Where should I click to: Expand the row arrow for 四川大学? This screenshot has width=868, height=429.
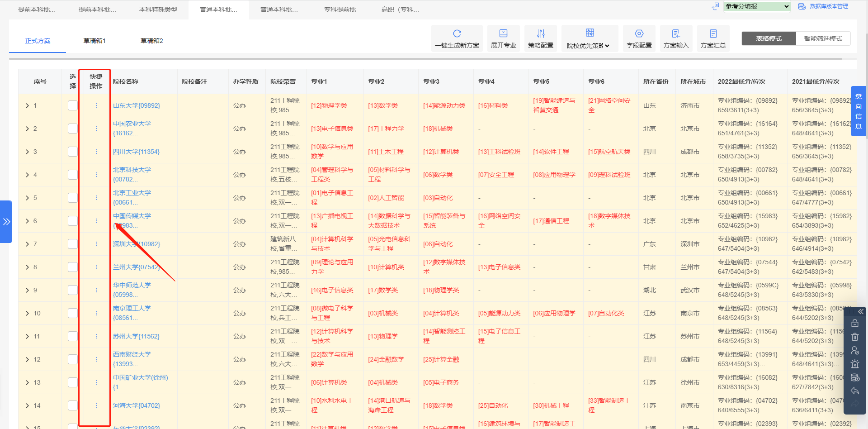click(27, 151)
